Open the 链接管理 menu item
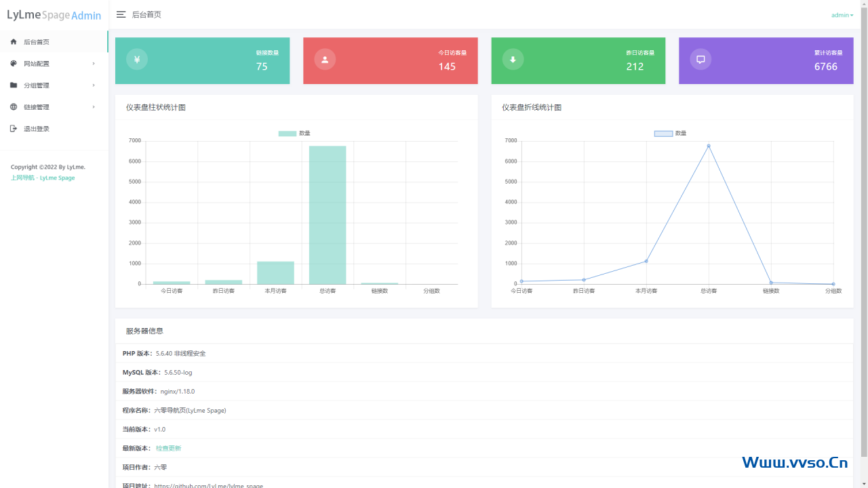 pos(37,107)
